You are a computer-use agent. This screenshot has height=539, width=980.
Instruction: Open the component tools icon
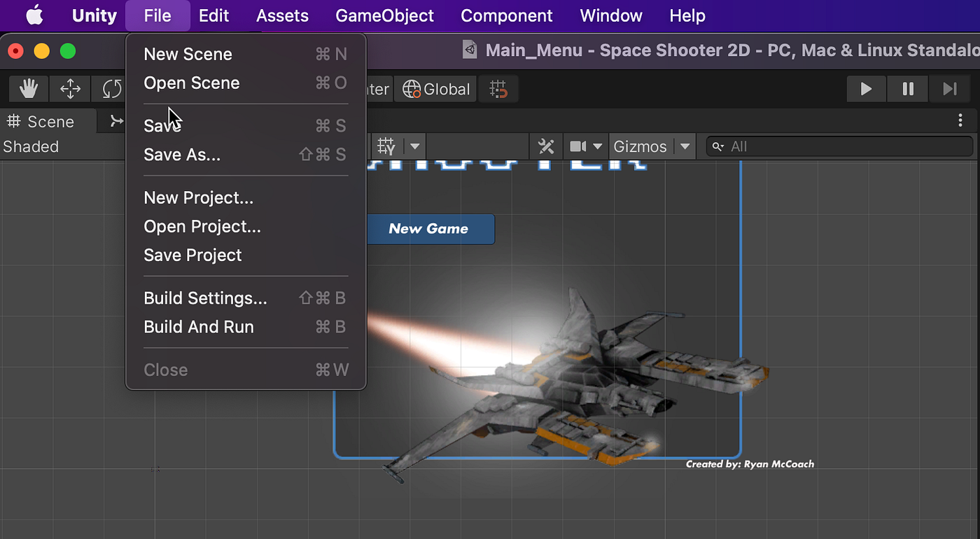[x=546, y=146]
